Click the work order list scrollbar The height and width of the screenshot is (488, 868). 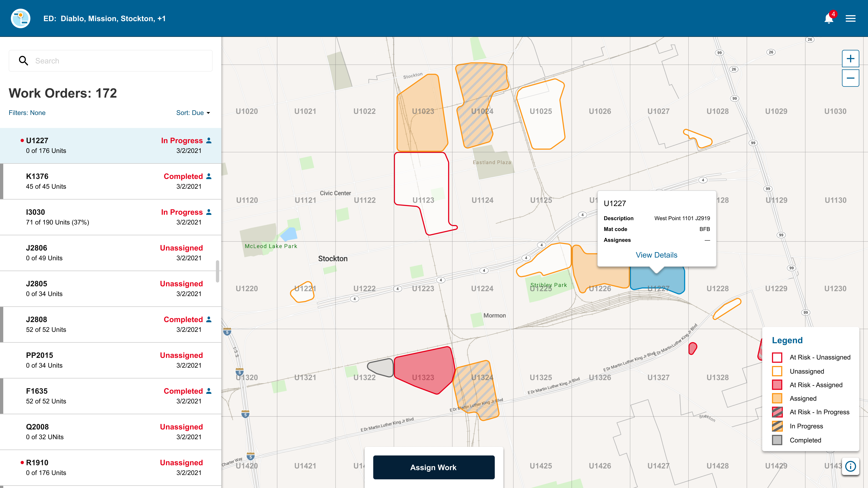217,271
